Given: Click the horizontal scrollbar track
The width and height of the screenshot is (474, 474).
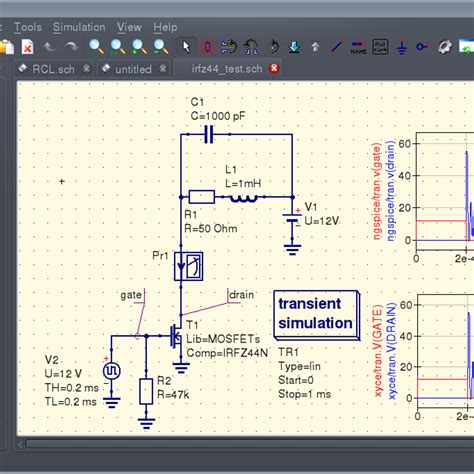Looking at the screenshot, I should pos(250,444).
